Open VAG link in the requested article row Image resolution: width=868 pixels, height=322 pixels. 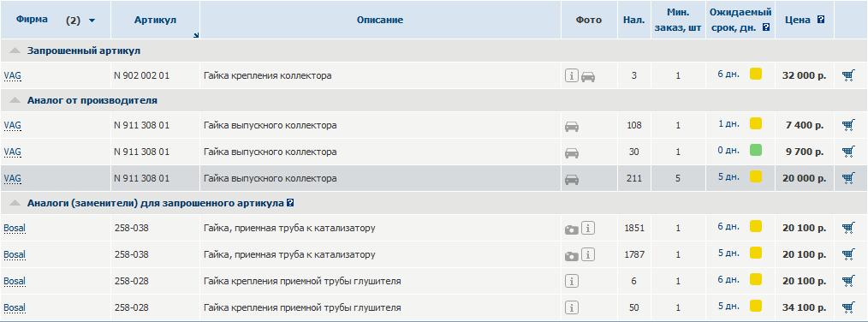(12, 75)
